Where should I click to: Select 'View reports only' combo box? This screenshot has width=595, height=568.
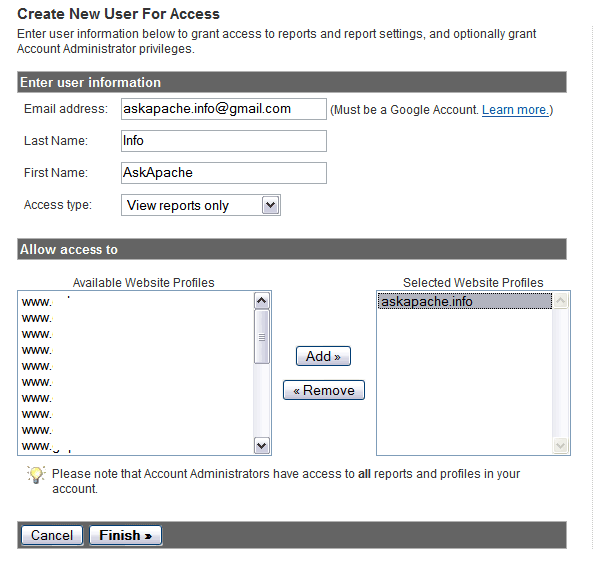tap(201, 205)
